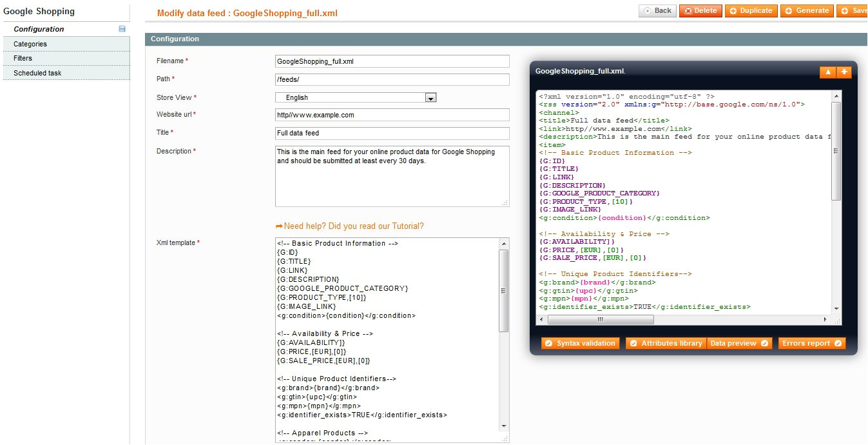868x445 pixels.
Task: Click the Delete button
Action: (700, 11)
